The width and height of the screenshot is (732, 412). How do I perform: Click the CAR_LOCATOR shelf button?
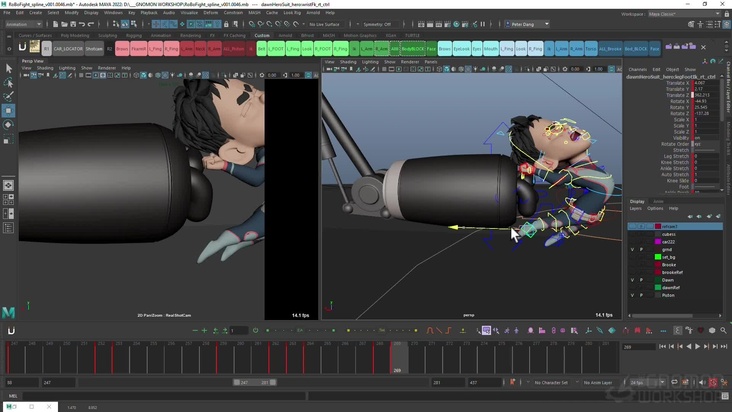pos(69,48)
